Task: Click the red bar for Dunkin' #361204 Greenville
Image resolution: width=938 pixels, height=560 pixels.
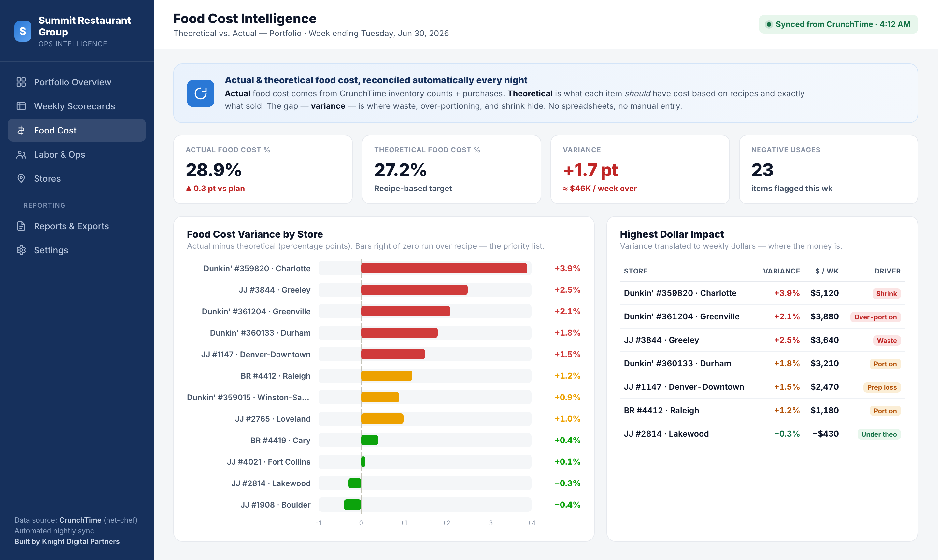Action: click(406, 311)
